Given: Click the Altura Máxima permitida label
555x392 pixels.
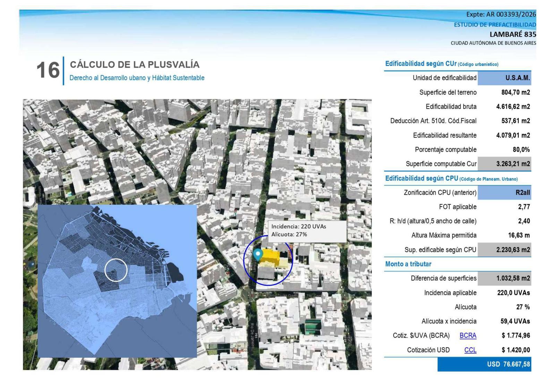Looking at the screenshot, I should click(x=444, y=235).
